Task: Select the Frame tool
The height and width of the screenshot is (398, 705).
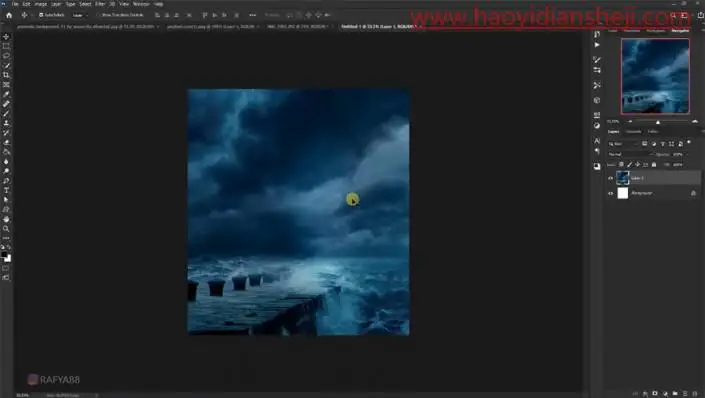Action: point(6,85)
